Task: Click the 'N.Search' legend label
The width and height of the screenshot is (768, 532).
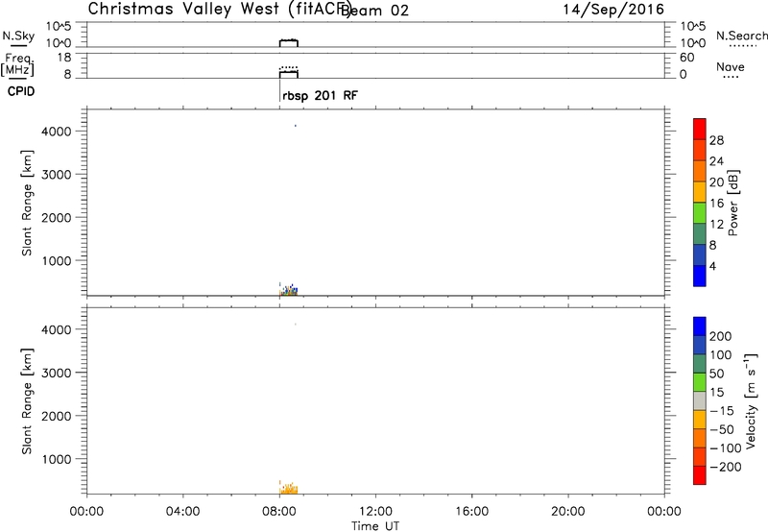Action: 741,36
